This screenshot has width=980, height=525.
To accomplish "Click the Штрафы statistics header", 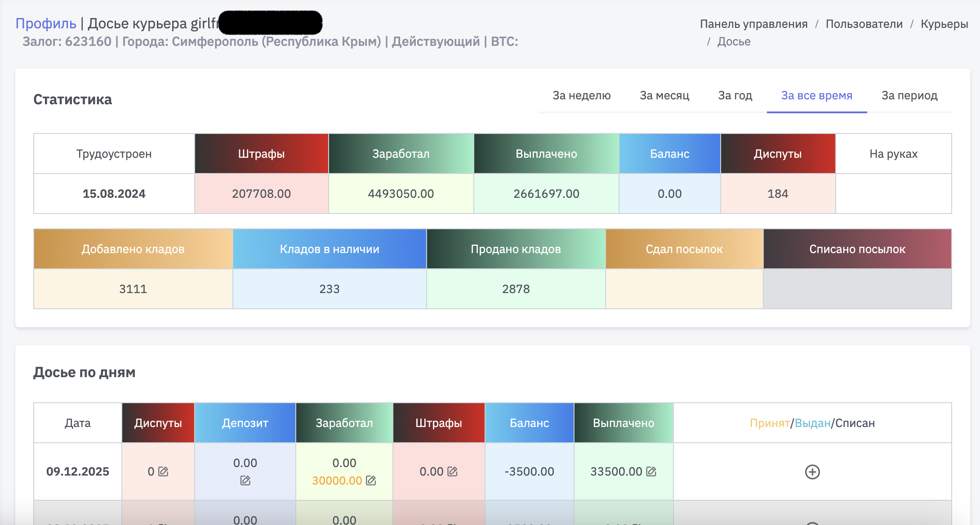I will click(261, 154).
